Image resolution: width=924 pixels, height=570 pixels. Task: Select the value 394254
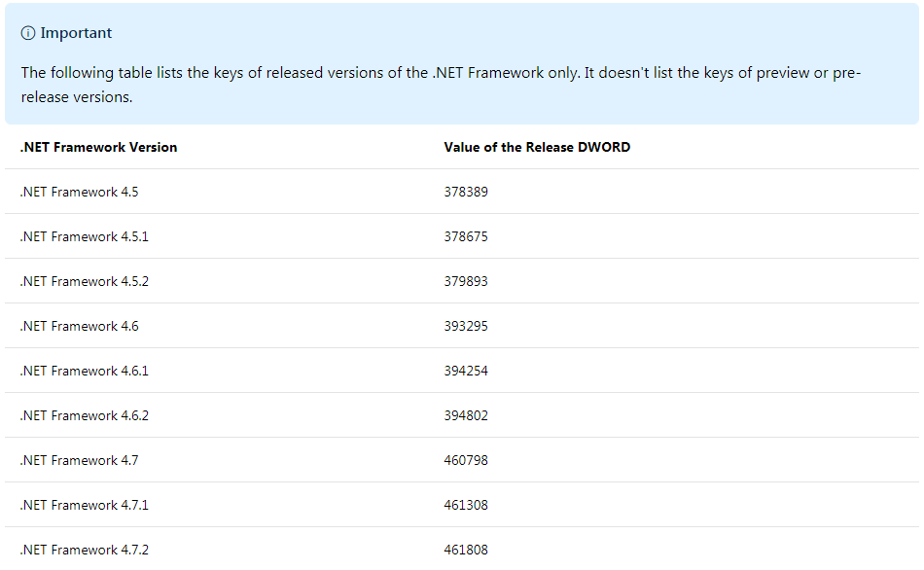coord(466,372)
